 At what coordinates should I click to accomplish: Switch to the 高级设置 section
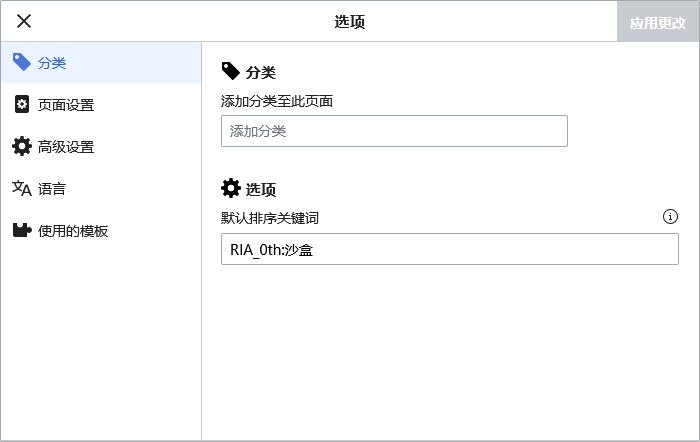(66, 147)
